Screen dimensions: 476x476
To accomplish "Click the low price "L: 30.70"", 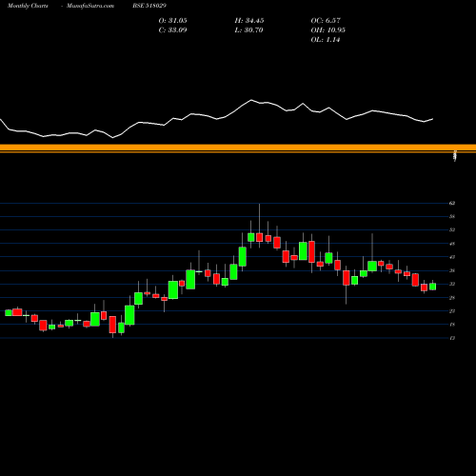I will pyautogui.click(x=249, y=30).
